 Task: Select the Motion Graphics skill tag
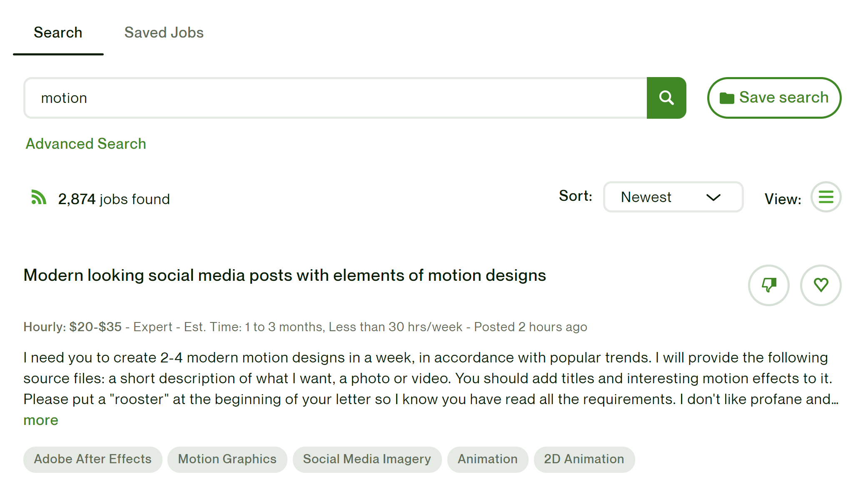[227, 459]
